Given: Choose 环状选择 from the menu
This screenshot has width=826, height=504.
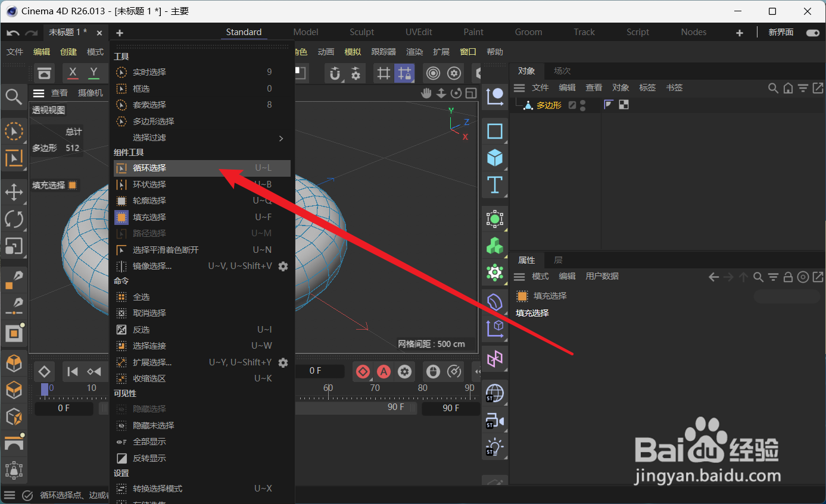Looking at the screenshot, I should click(202, 184).
